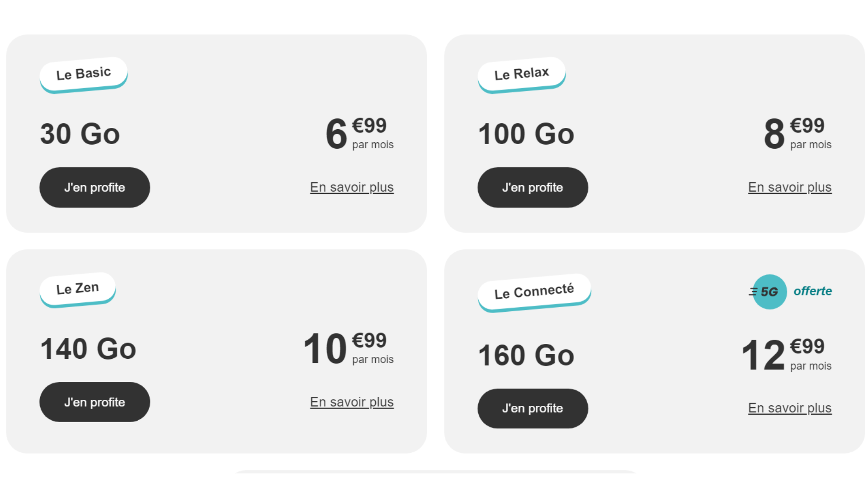
Task: Open En savoir plus for 160 Go plan
Action: coord(790,408)
